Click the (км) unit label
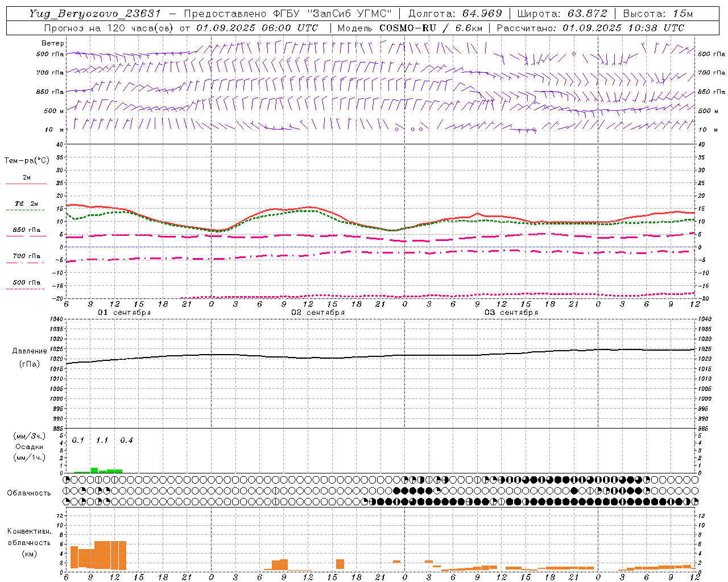The height and width of the screenshot is (582, 728). (29, 553)
